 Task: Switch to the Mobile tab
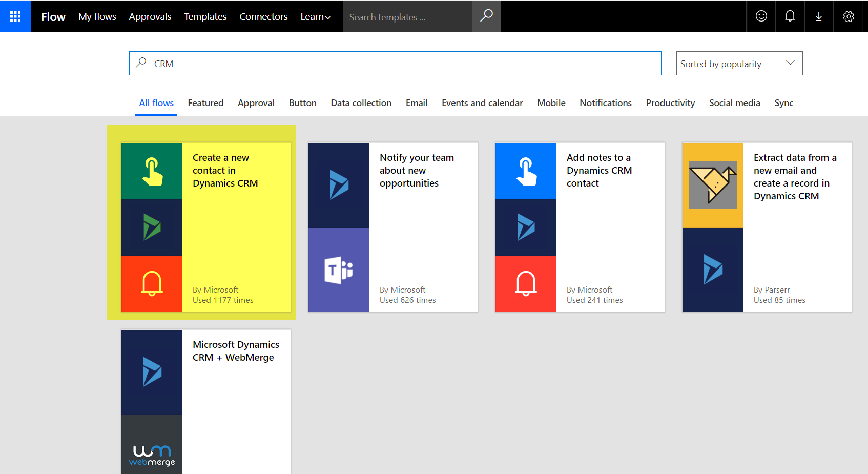551,103
